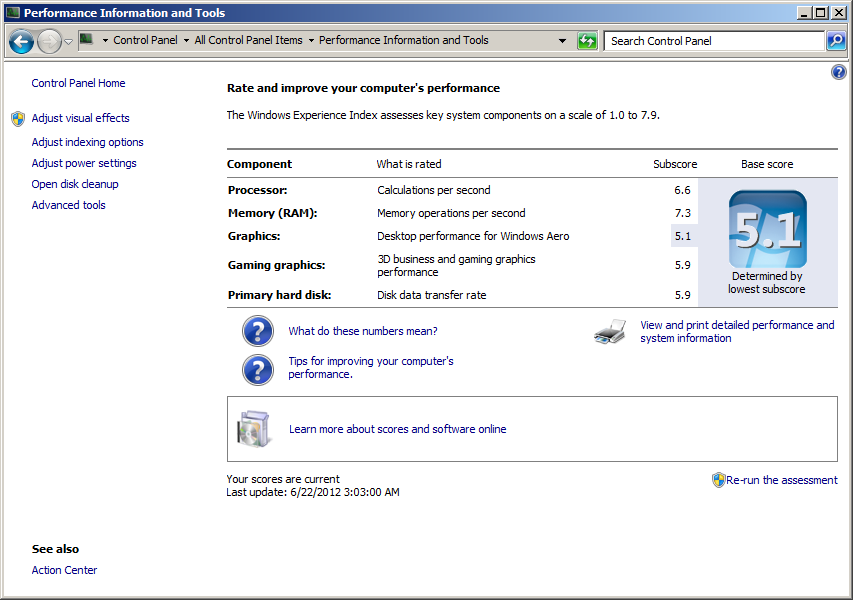The height and width of the screenshot is (600, 853).
Task: Click the highlighted Graphics subscore 5.1
Action: [683, 236]
